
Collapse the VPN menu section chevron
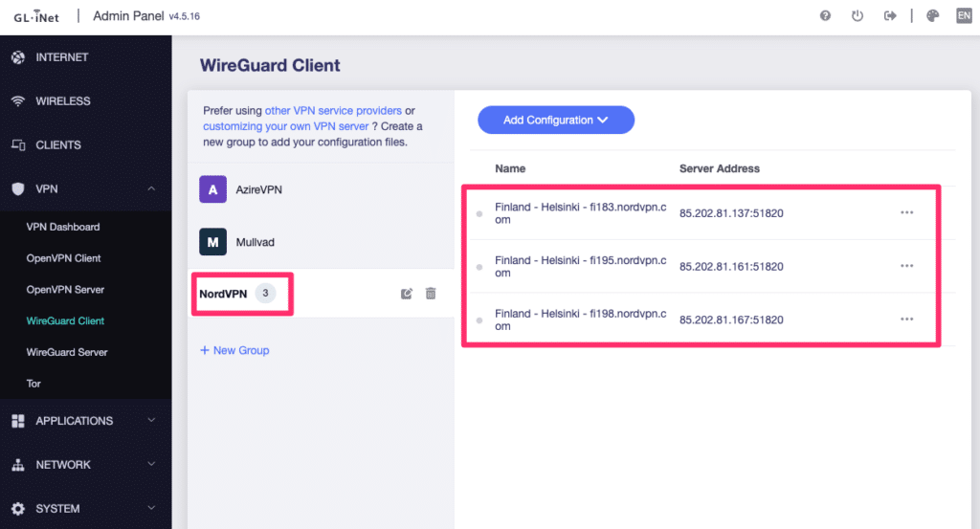click(151, 188)
